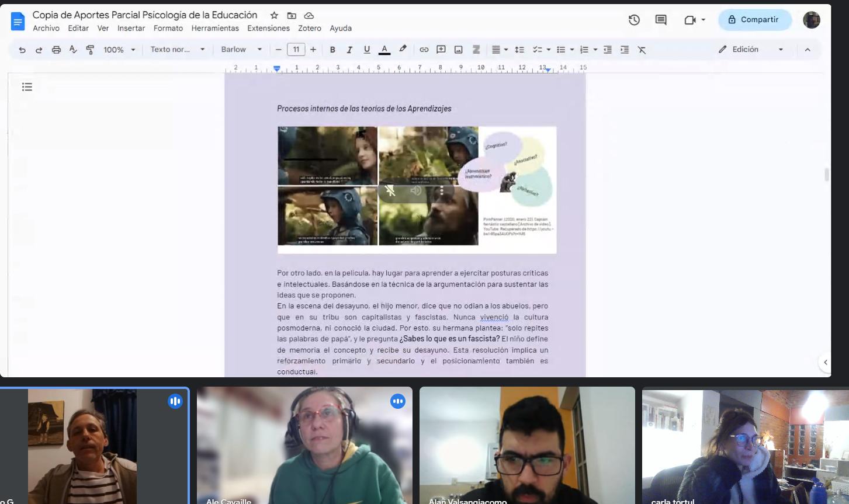Toggle Italic formatting
849x504 pixels.
349,50
